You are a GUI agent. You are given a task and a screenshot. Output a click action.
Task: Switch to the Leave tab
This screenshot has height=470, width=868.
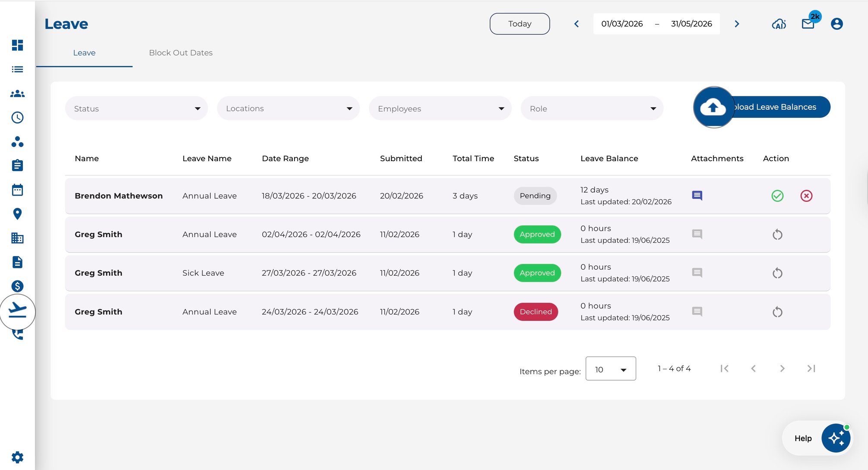pos(84,53)
